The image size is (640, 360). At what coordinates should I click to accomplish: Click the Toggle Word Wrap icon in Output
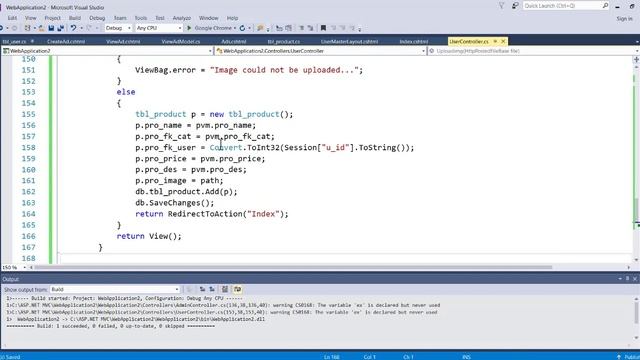pyautogui.click(x=238, y=289)
